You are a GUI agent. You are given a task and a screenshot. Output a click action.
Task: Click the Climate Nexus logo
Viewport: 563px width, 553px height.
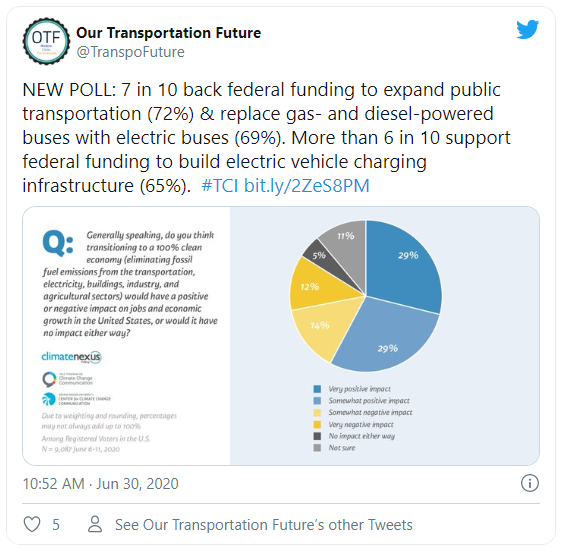[x=71, y=357]
